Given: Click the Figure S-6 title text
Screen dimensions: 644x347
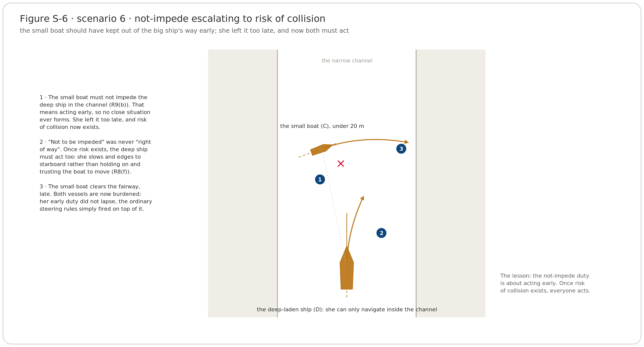Looking at the screenshot, I should pyautogui.click(x=172, y=19).
